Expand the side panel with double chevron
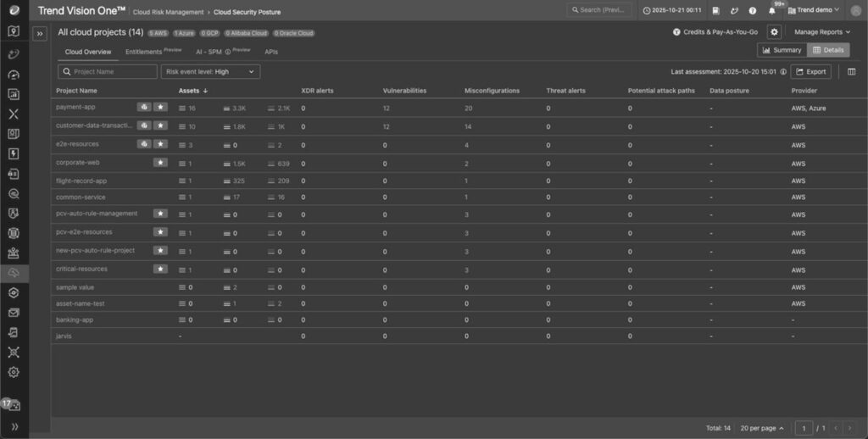Screen dimensions: 868x439 point(40,33)
